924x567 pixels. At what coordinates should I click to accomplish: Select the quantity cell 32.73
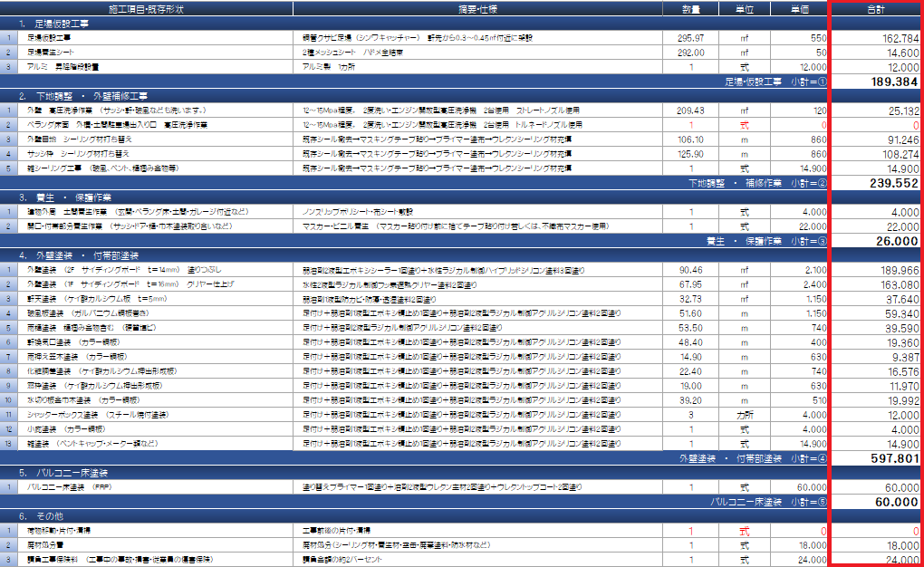click(690, 299)
